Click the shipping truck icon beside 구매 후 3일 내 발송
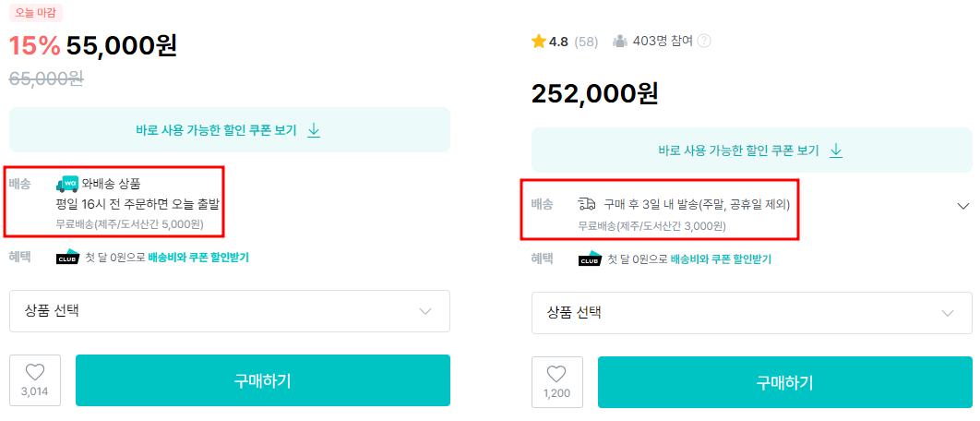980x421 pixels. pyautogui.click(x=588, y=204)
